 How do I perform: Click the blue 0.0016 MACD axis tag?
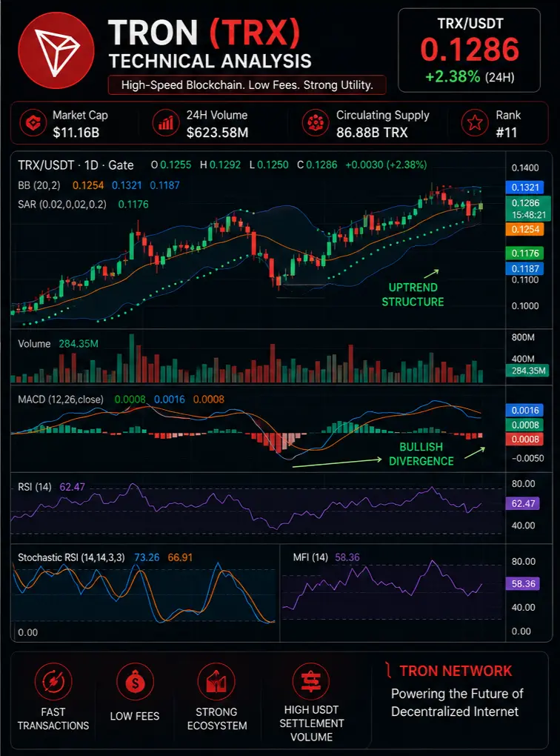point(525,411)
